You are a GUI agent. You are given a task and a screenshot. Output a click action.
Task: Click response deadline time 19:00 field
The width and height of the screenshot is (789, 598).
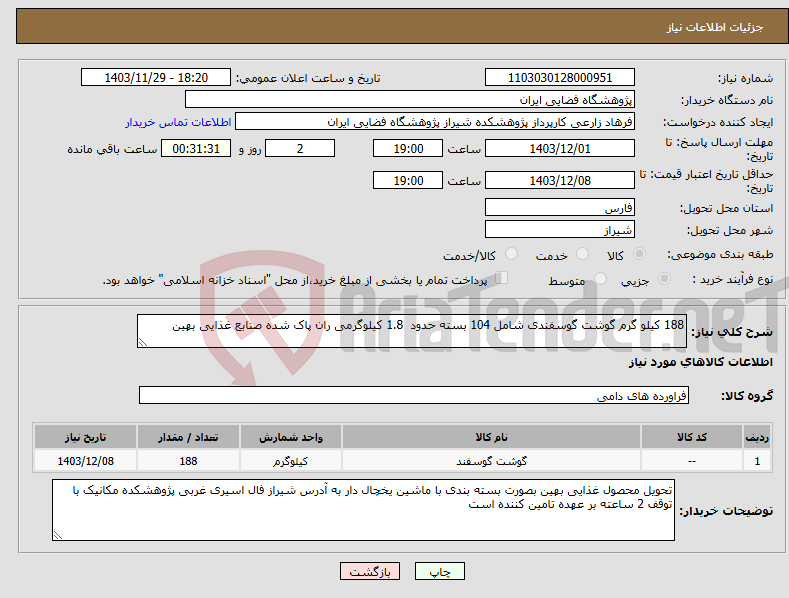(408, 148)
